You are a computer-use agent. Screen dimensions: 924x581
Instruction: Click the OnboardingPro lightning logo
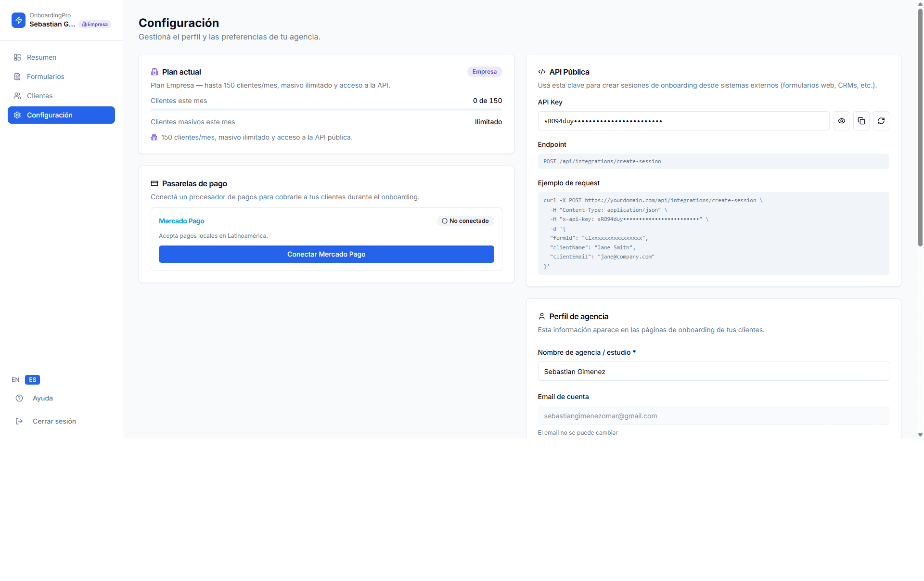[x=18, y=20]
